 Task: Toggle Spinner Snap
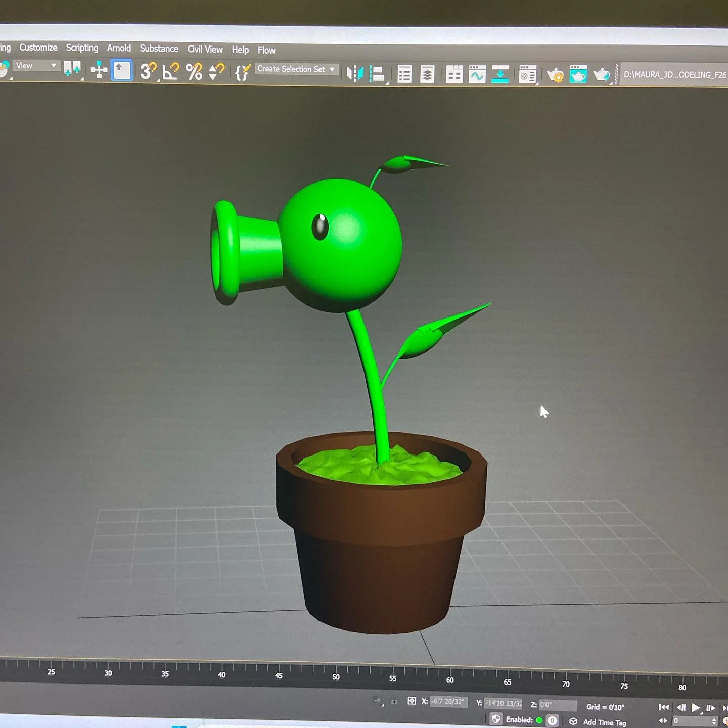216,72
